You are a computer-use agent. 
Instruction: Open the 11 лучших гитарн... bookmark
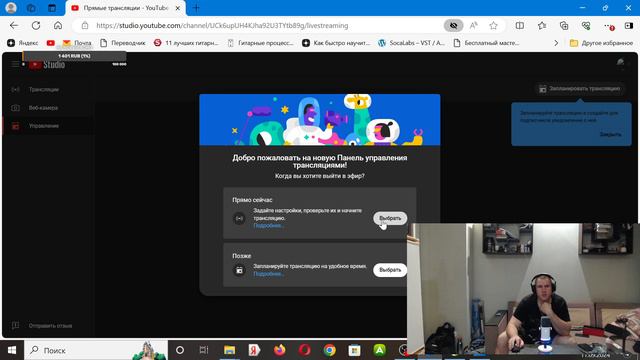tap(186, 43)
